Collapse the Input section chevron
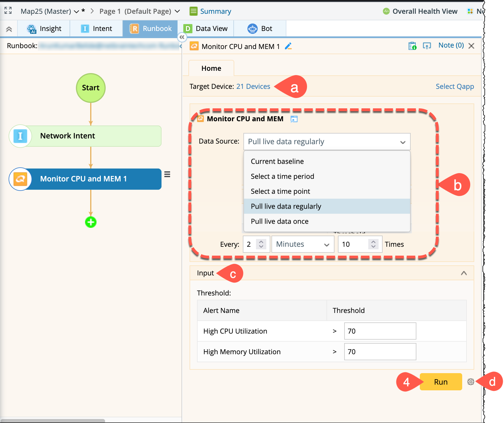 click(464, 273)
